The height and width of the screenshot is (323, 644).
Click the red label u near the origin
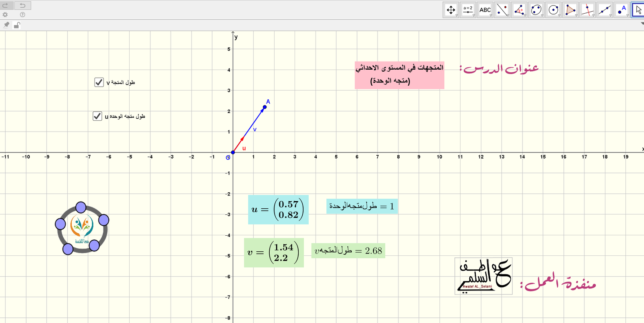(x=244, y=148)
